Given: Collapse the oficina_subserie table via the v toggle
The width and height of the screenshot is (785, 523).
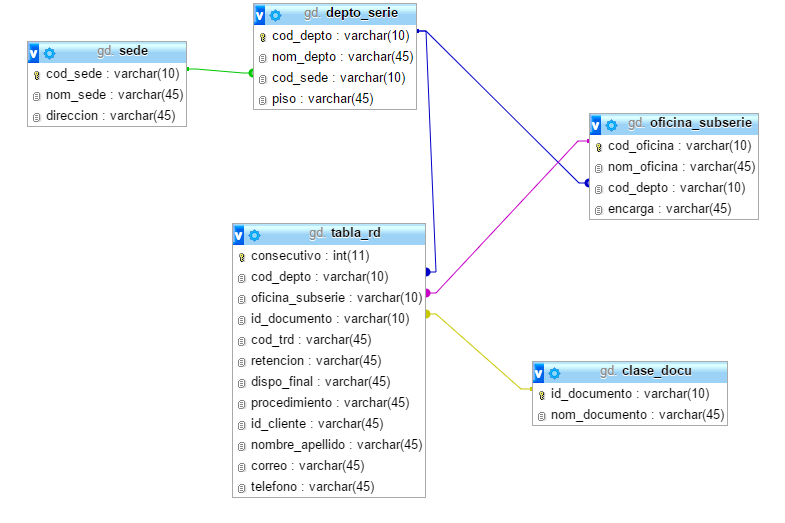Looking at the screenshot, I should (x=596, y=125).
